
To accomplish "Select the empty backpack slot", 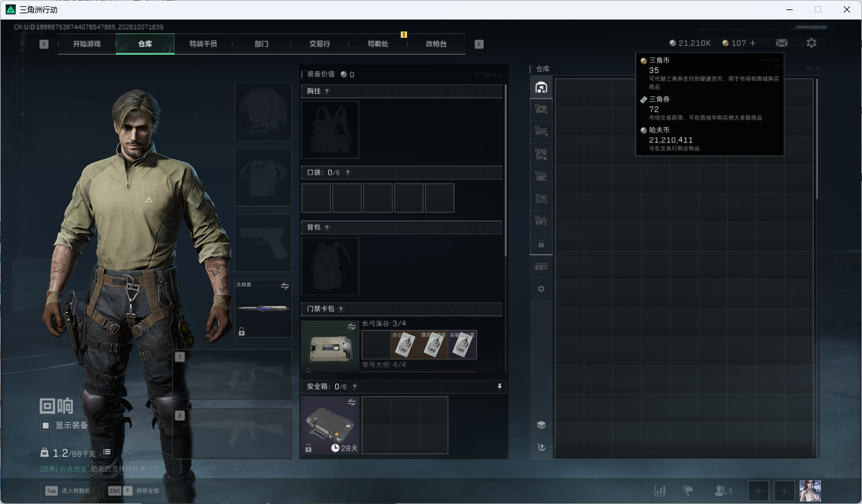I will coord(330,266).
